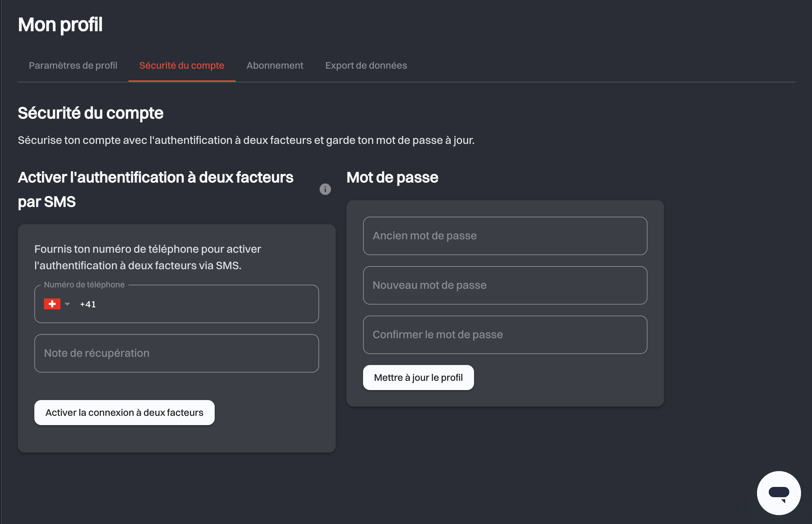Click Activer la connexion à deux facteurs
The height and width of the screenshot is (524, 812).
click(124, 412)
